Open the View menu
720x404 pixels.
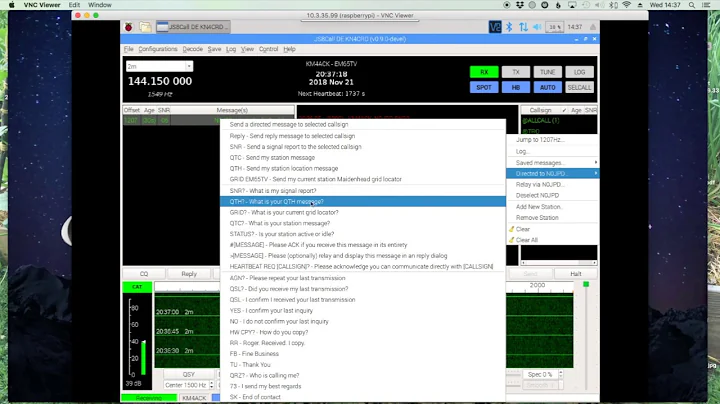coord(248,49)
